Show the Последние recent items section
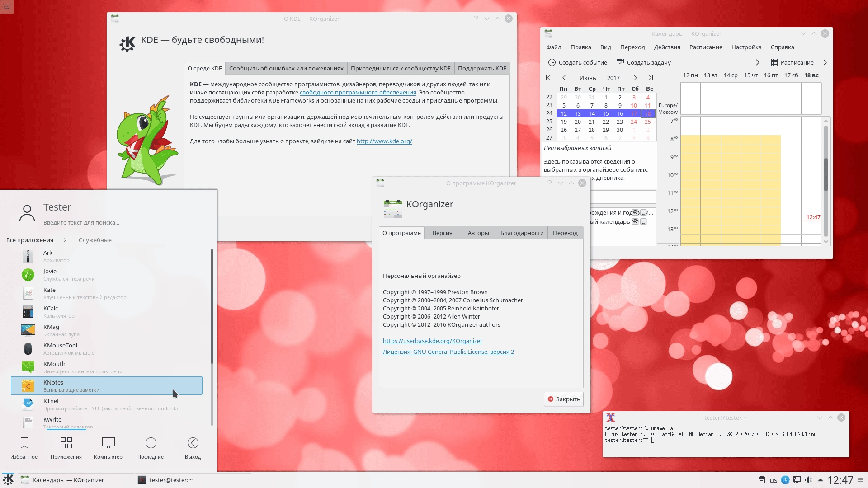Screen dimensions: 868x488 pyautogui.click(x=151, y=448)
